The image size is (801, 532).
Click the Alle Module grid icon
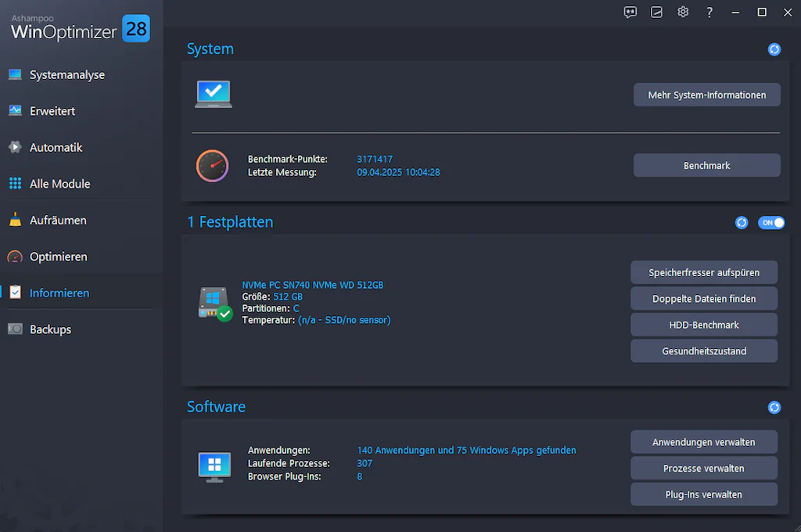(x=16, y=184)
